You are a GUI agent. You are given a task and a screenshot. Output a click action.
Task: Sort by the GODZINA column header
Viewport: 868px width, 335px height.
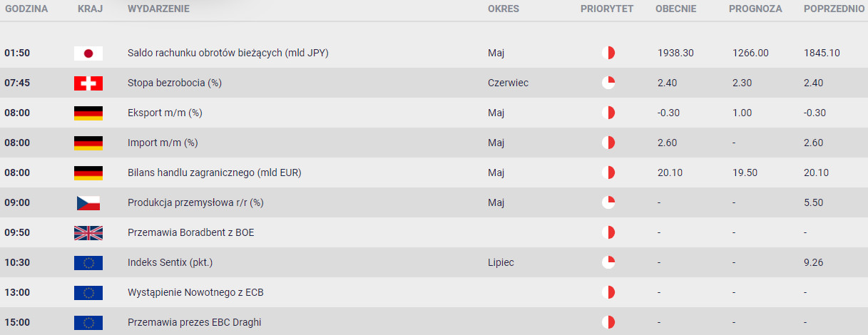pos(26,9)
